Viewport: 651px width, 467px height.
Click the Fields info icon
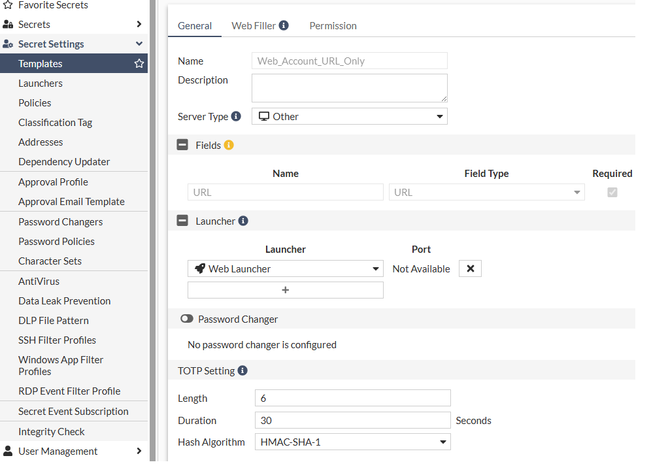coord(229,145)
